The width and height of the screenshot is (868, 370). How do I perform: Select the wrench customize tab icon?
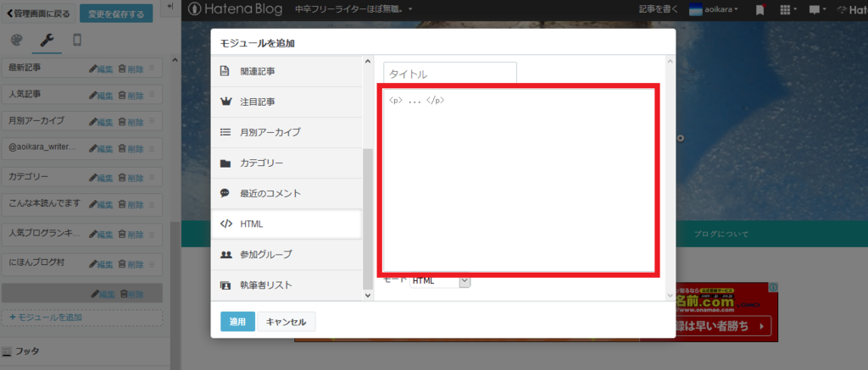tap(47, 41)
